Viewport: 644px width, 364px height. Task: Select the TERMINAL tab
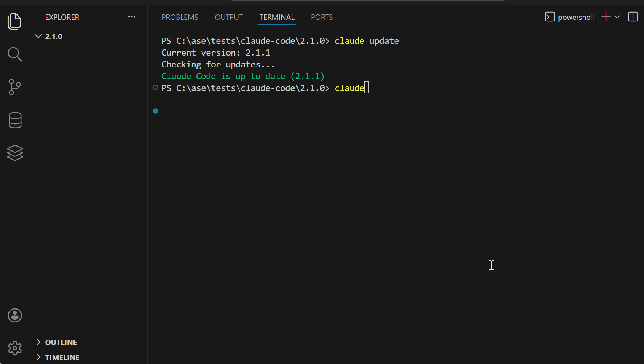[277, 17]
